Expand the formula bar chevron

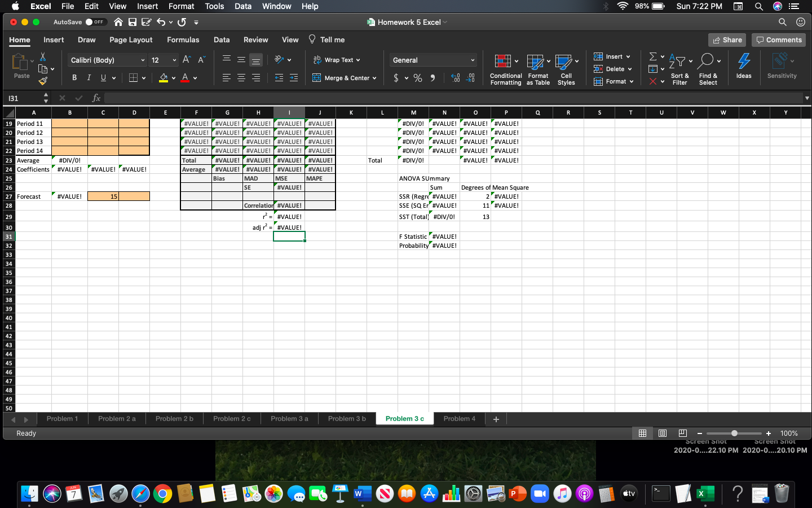point(807,98)
